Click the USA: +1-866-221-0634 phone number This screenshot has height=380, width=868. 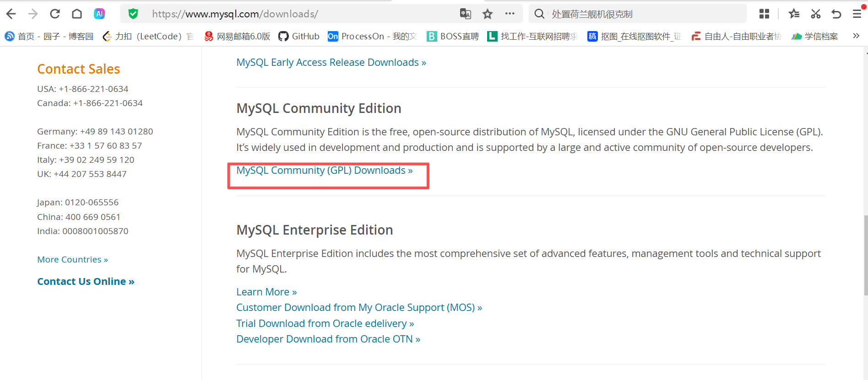pos(82,89)
